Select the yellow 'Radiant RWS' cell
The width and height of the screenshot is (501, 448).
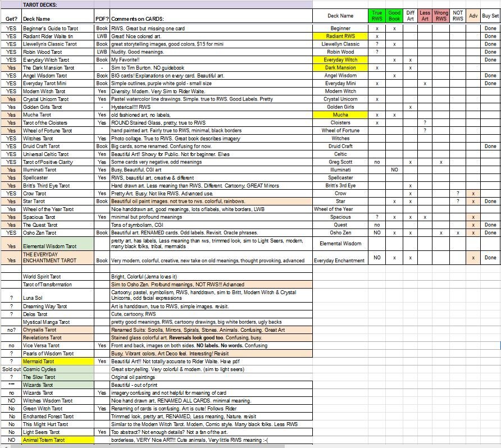[x=340, y=36]
